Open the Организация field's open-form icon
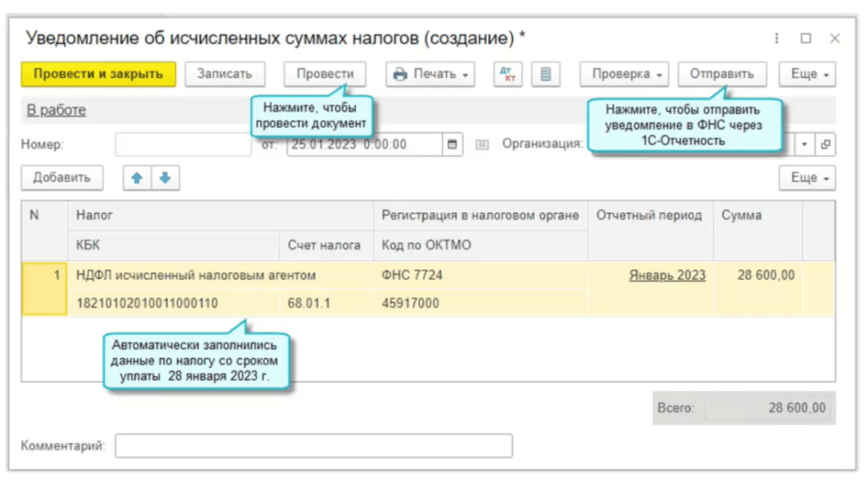This screenshot has height=481, width=868. [x=825, y=144]
